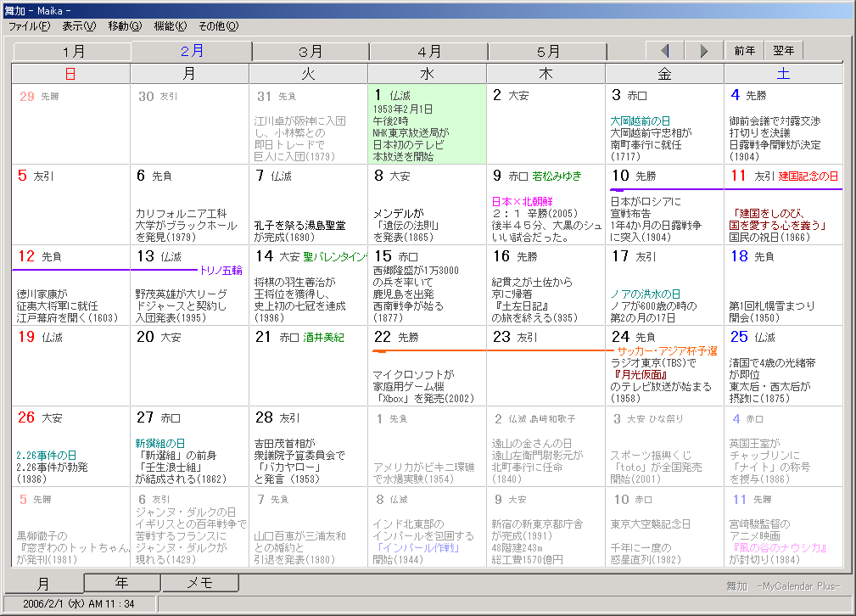Click the トリノ五輪 event label
The image size is (856, 616).
(221, 271)
